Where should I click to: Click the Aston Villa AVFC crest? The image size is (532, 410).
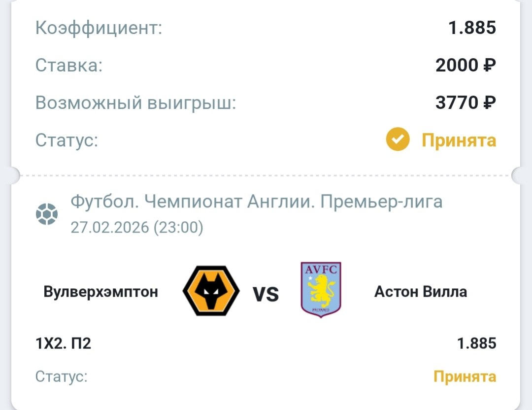[x=321, y=290]
